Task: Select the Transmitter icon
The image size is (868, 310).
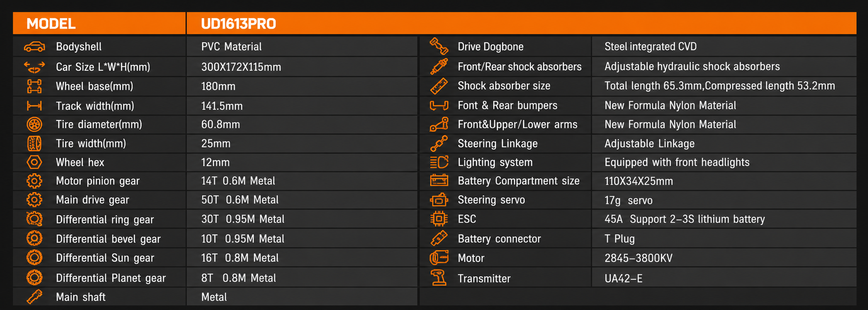Action: 439,278
